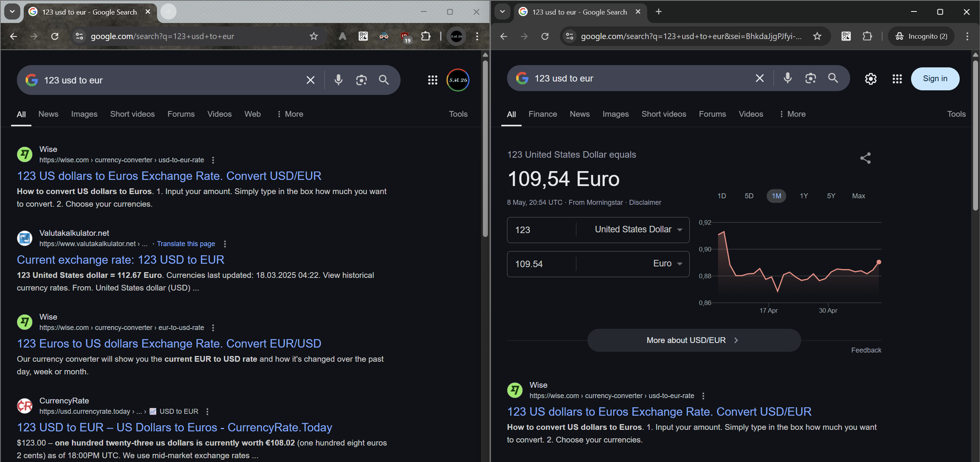The height and width of the screenshot is (462, 980).
Task: Open the browser Extensions puzzle icon
Action: point(425,36)
